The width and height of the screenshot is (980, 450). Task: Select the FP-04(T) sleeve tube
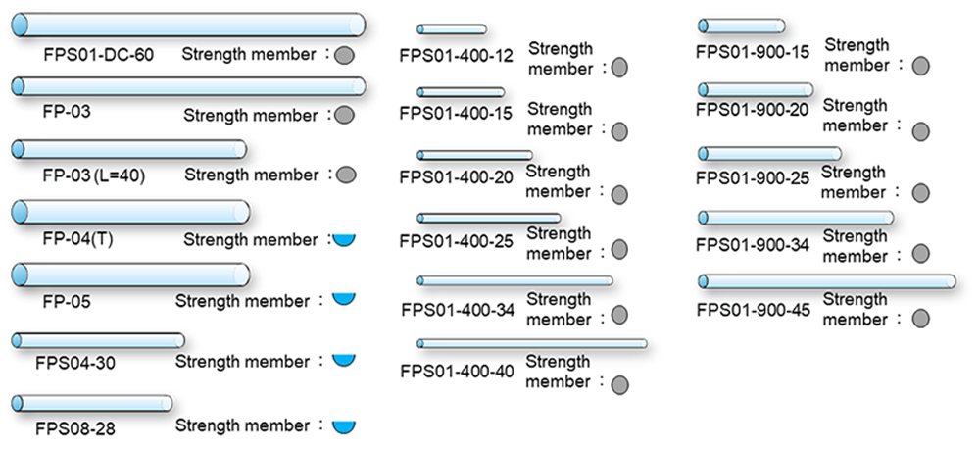click(130, 212)
